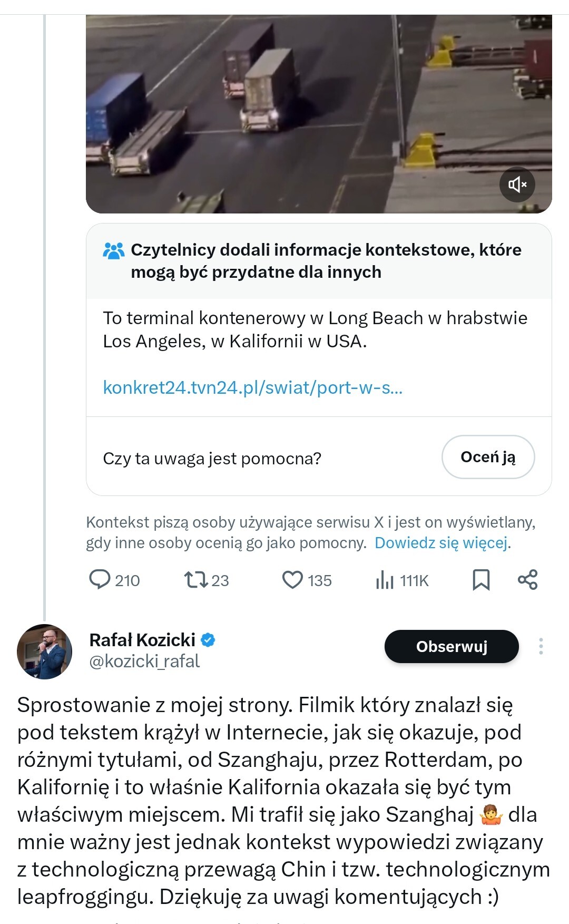Viewport: 569px width, 924px height.
Task: Tap the @kozicki_rafal handle
Action: [145, 661]
